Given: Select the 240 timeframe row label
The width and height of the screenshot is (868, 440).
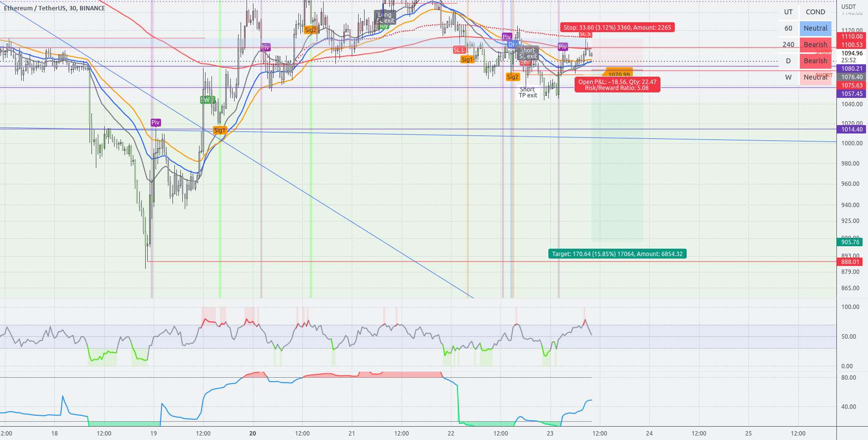Looking at the screenshot, I should pos(788,44).
